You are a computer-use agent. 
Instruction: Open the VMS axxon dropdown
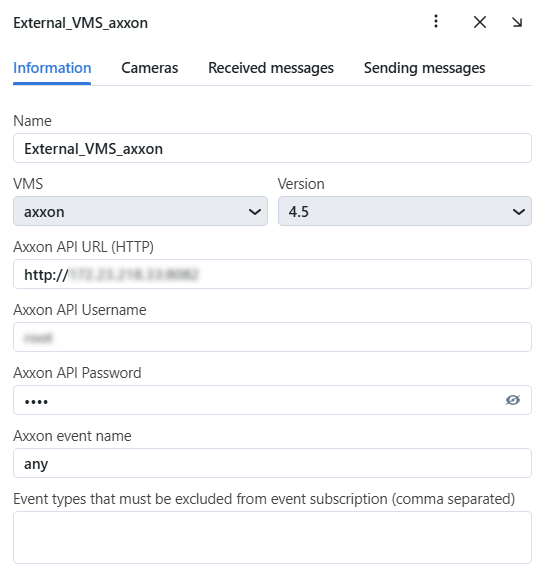(140, 211)
